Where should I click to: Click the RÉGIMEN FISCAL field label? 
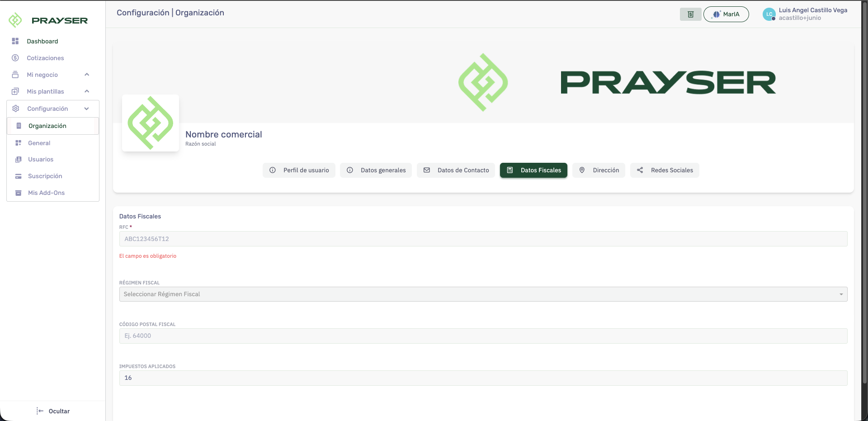(139, 283)
